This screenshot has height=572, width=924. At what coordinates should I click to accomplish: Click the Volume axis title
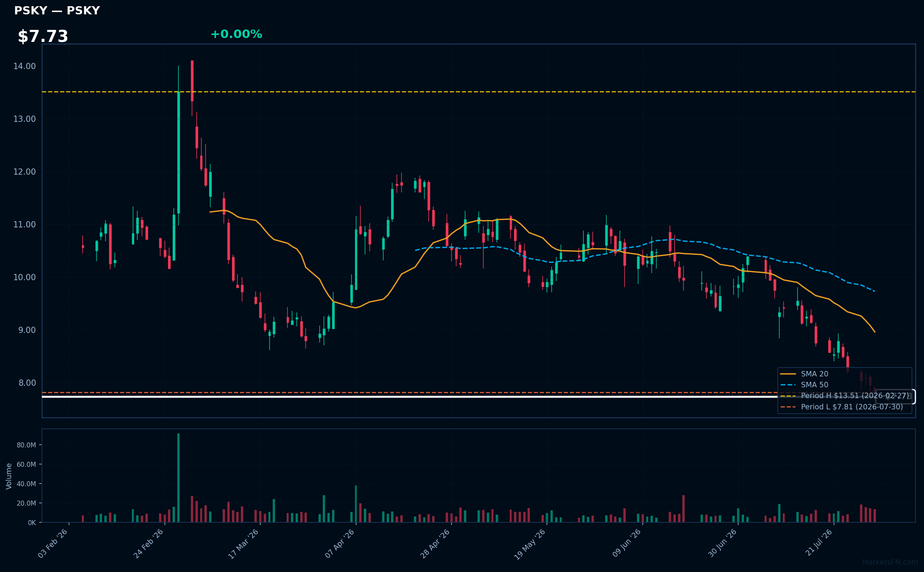pyautogui.click(x=9, y=476)
